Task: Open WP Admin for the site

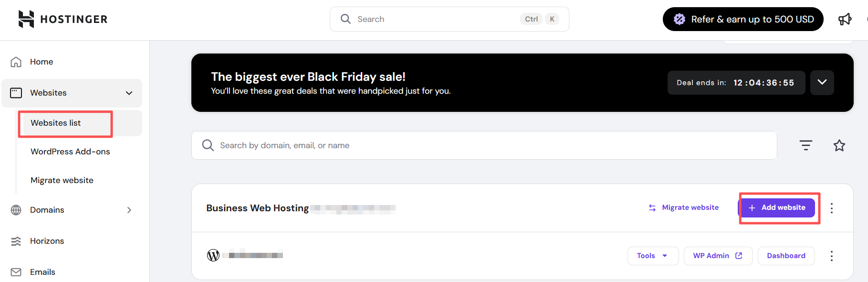Action: [x=717, y=256]
